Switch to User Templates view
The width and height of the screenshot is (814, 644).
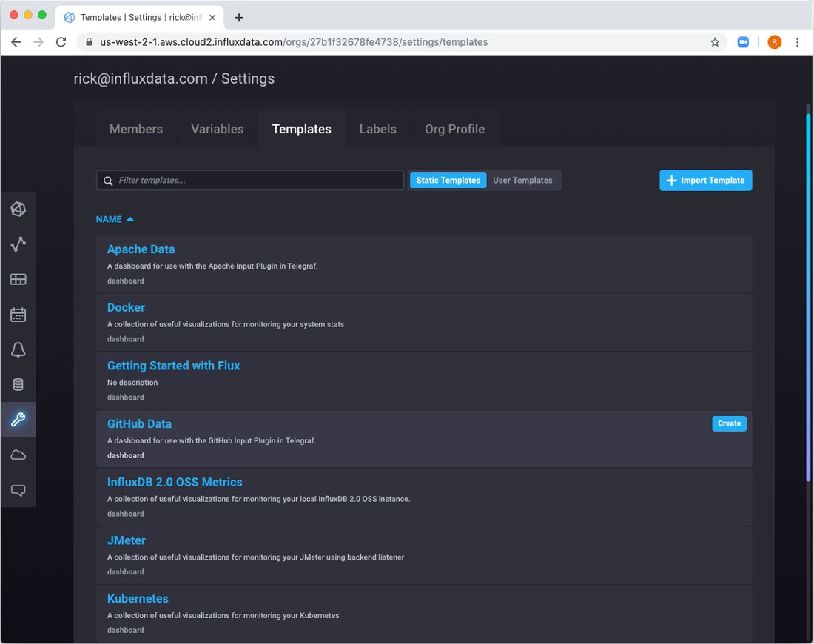[522, 181]
